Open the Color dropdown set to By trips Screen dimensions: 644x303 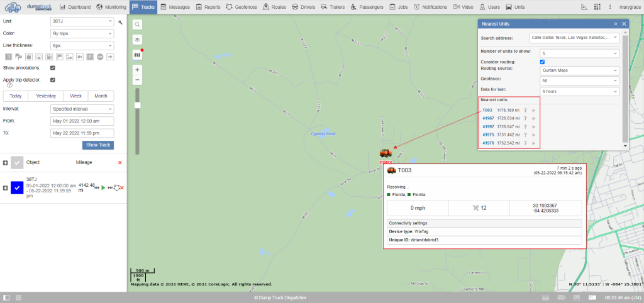pos(82,33)
